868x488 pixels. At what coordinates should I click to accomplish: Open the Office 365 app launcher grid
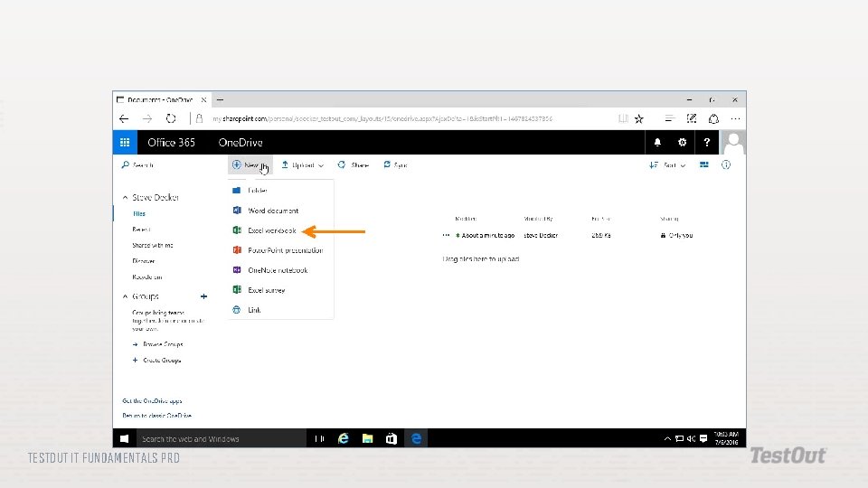[125, 143]
